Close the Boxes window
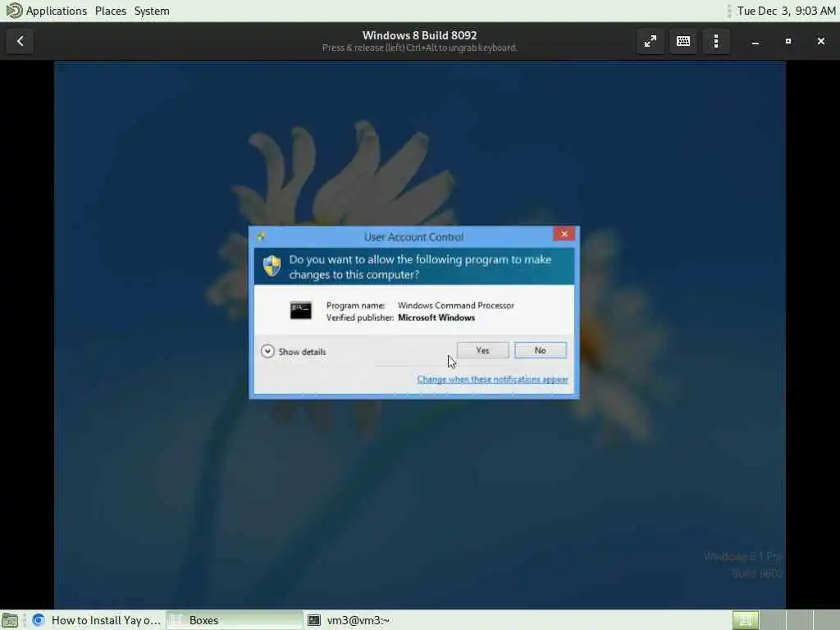840x630 pixels. tap(820, 41)
